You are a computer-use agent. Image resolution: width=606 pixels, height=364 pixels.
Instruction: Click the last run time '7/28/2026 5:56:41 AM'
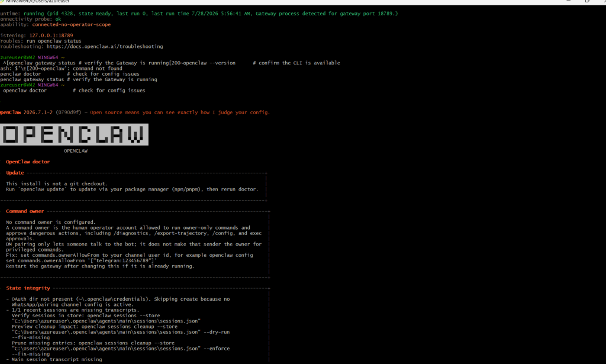[221, 14]
